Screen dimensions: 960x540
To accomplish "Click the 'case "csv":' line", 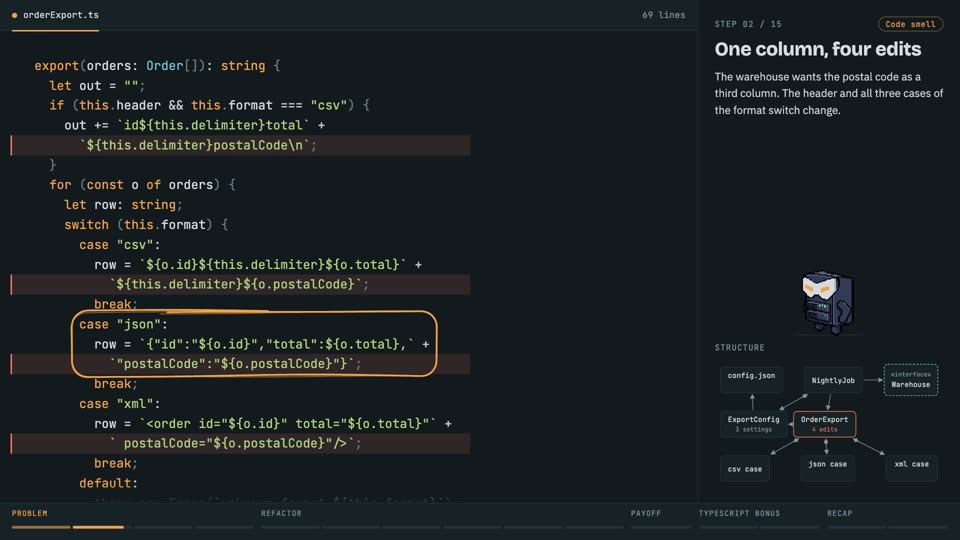I will pyautogui.click(x=119, y=244).
